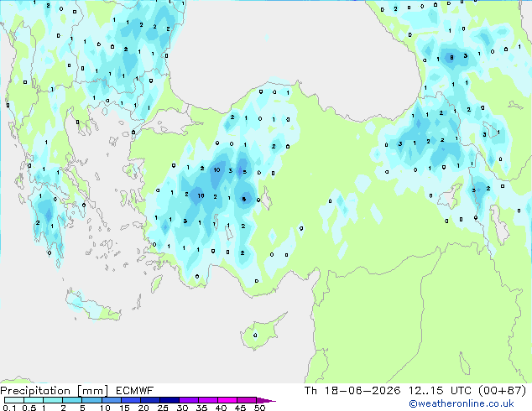Click the '12..15 UTC' time range
Viewport: 532px width, 411px height.
(x=440, y=391)
